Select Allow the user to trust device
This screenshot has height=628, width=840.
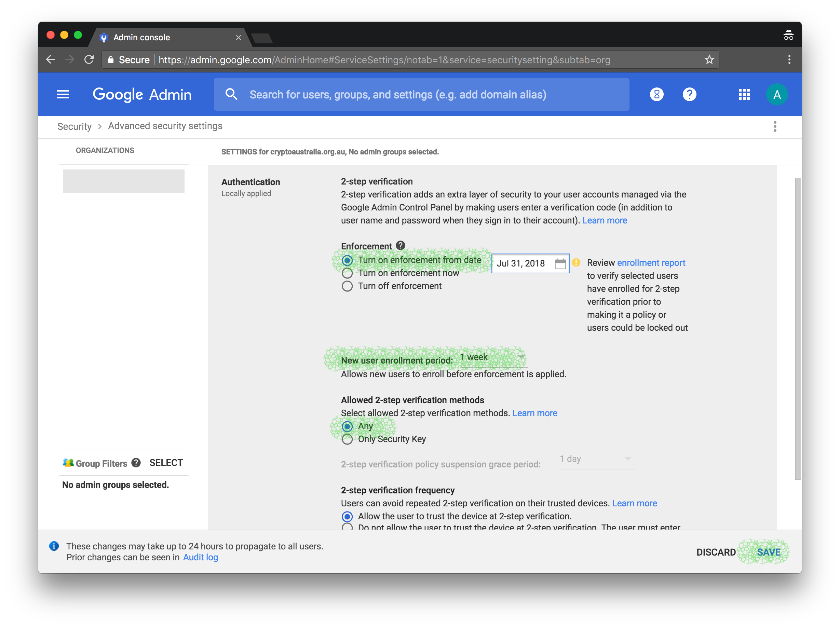[x=347, y=517]
